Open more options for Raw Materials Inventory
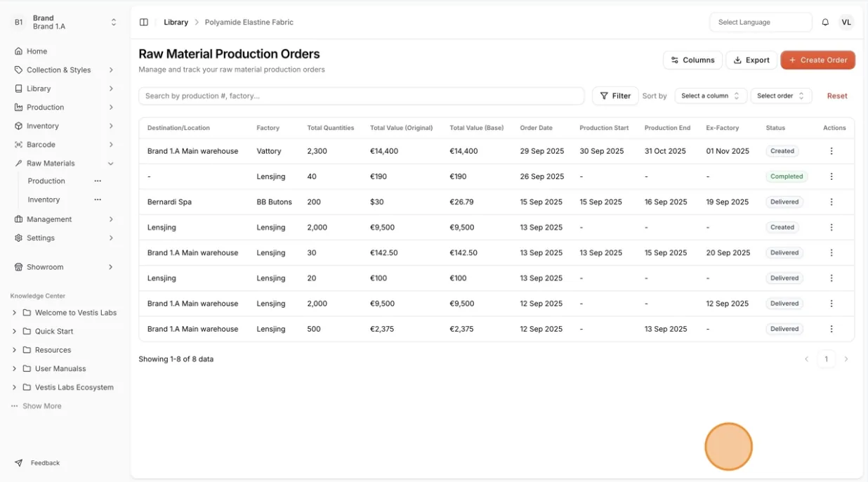 coord(98,200)
